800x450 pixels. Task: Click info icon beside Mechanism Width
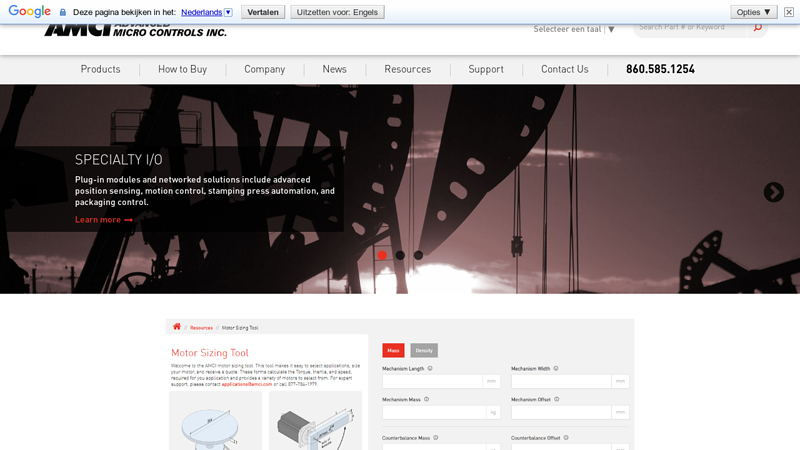(x=556, y=368)
